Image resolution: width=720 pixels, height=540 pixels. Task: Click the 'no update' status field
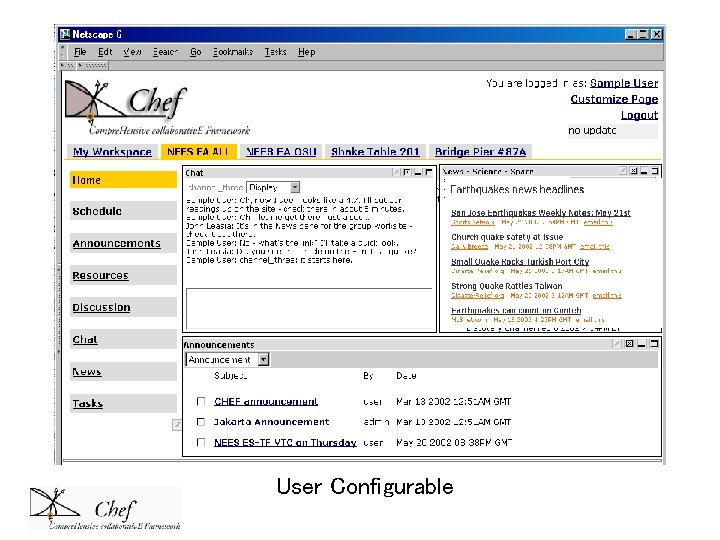(x=613, y=131)
